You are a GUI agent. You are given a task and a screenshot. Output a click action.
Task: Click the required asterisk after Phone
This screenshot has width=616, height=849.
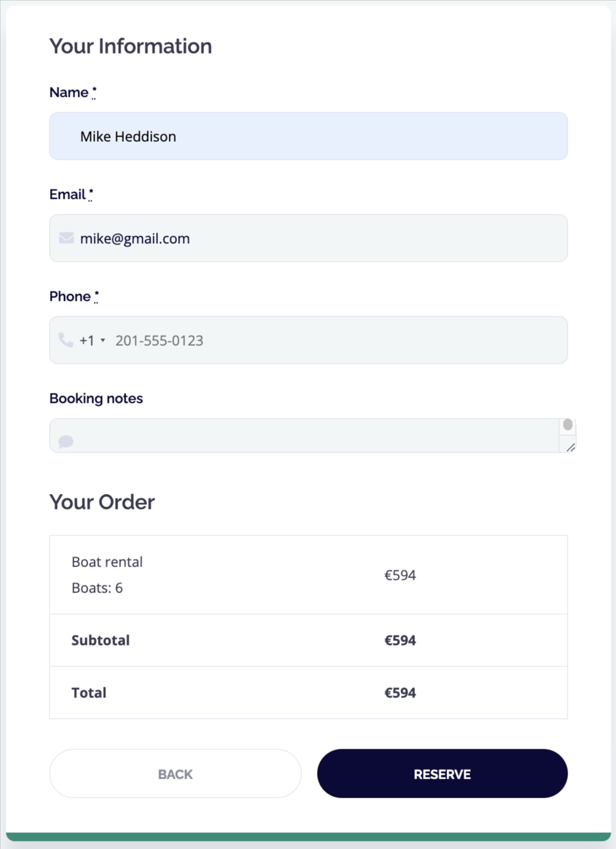point(96,296)
